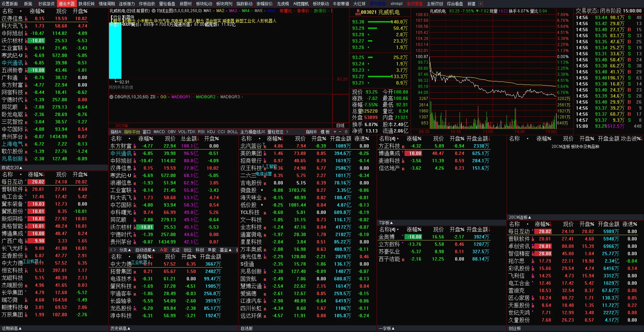Select the 万辰集团 row
This screenshot has height=332, width=644.
(54, 315)
